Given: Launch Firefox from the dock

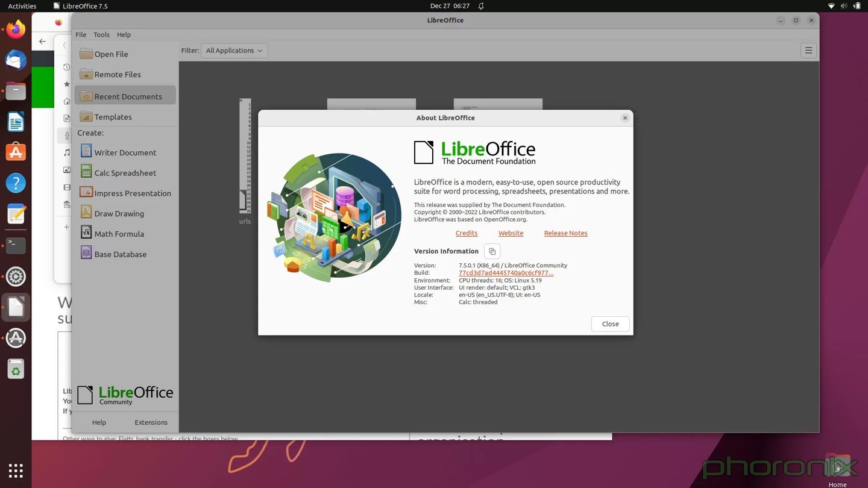Looking at the screenshot, I should pyautogui.click(x=16, y=28).
